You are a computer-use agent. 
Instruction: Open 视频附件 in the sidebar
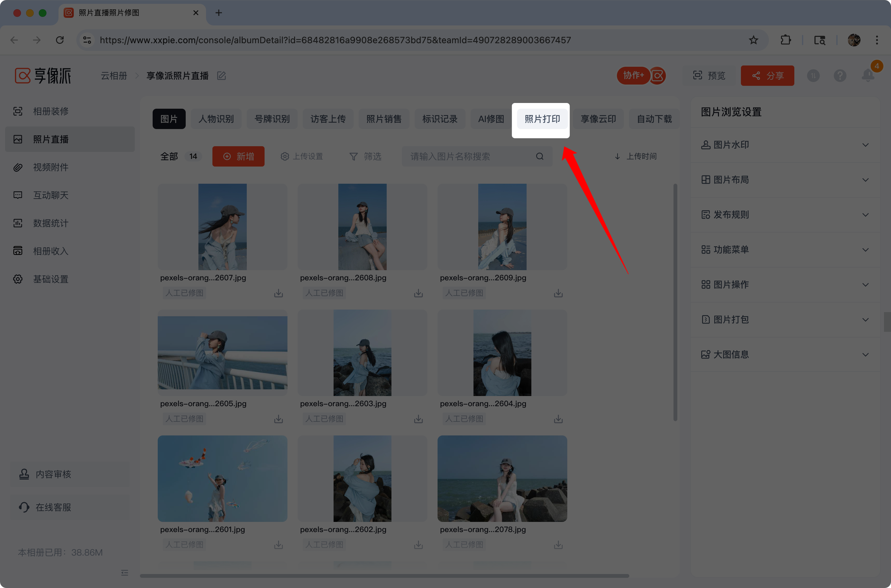point(70,167)
